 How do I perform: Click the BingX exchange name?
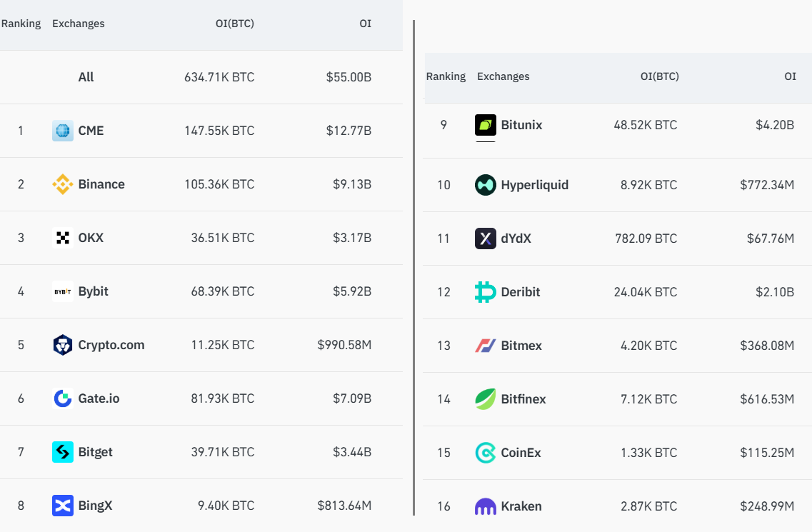pyautogui.click(x=96, y=506)
